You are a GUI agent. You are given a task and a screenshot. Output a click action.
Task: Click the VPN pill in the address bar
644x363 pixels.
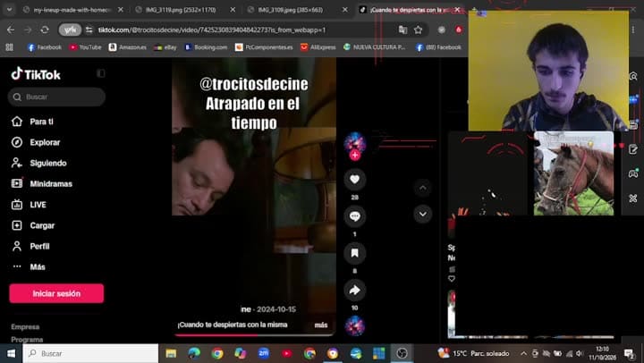(x=70, y=30)
